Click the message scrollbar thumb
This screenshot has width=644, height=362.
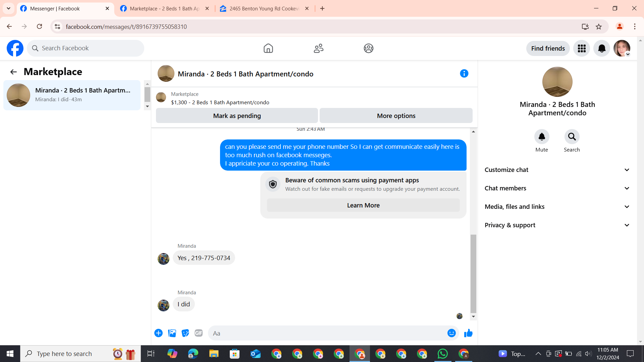(x=473, y=273)
